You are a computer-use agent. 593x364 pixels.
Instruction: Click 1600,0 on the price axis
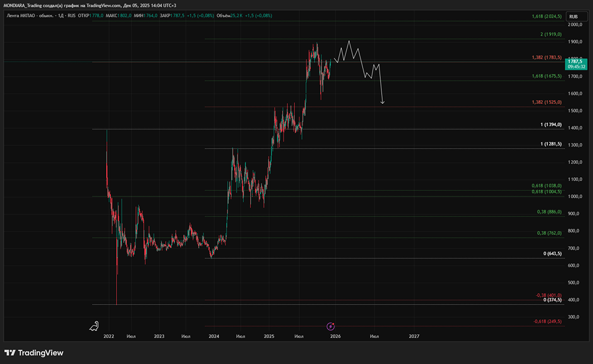coord(575,93)
